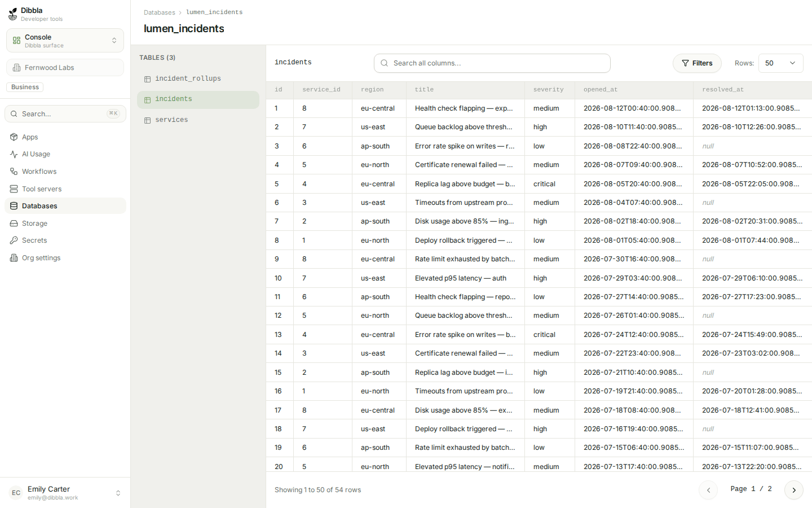Focus the sidebar Search box
This screenshot has height=508, width=812.
[x=65, y=114]
